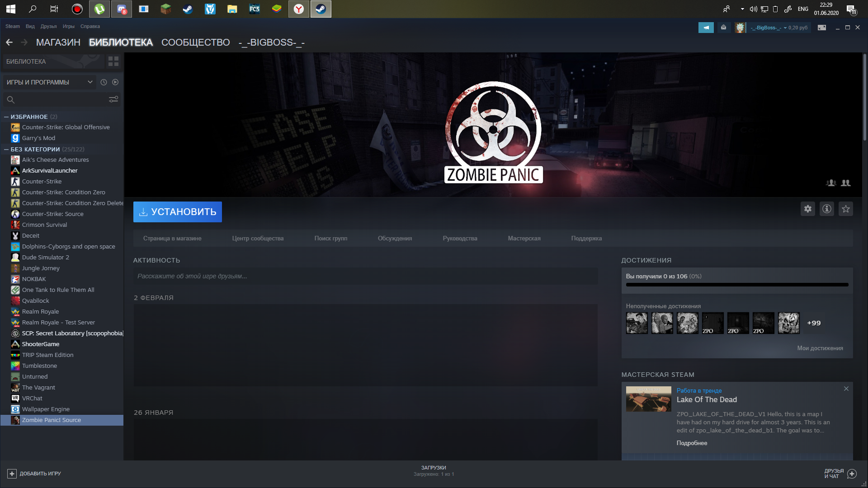Open Обсуждения link
The width and height of the screenshot is (868, 488).
[395, 239]
